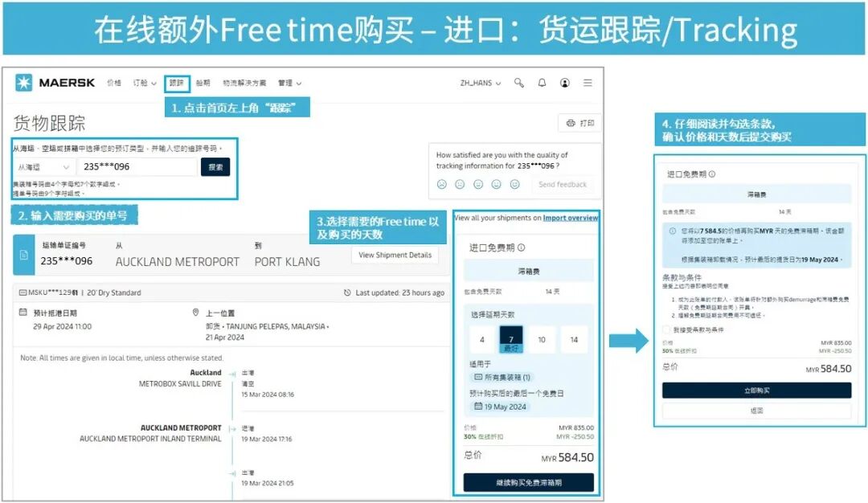Click the info icon beside 进口免费期 on tracking page

coord(522,248)
